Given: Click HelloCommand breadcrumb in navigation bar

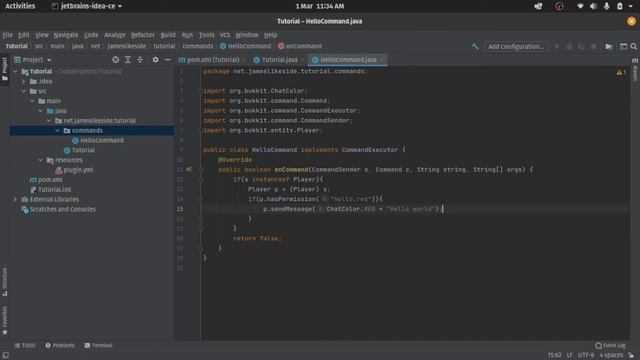Looking at the screenshot, I should [246, 47].
